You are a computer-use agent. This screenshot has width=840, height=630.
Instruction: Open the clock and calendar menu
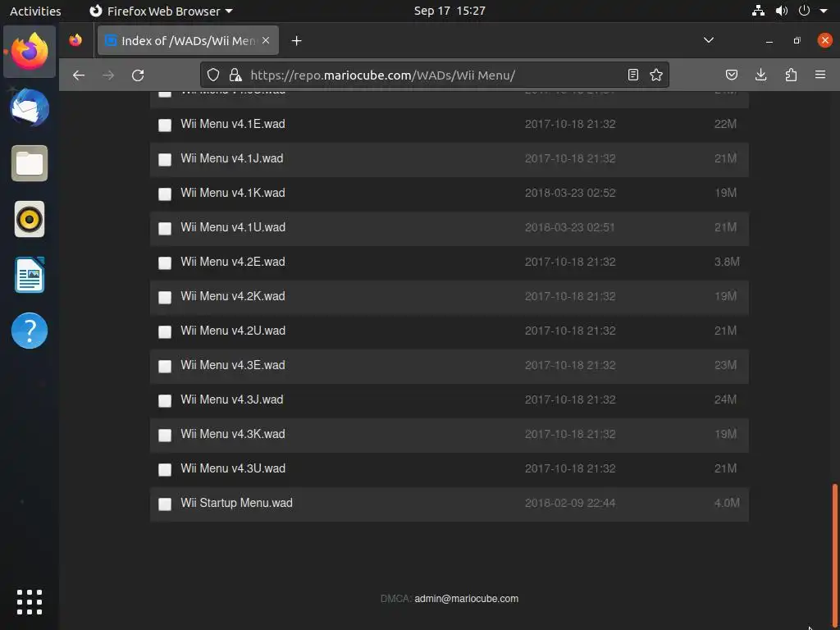click(x=450, y=11)
